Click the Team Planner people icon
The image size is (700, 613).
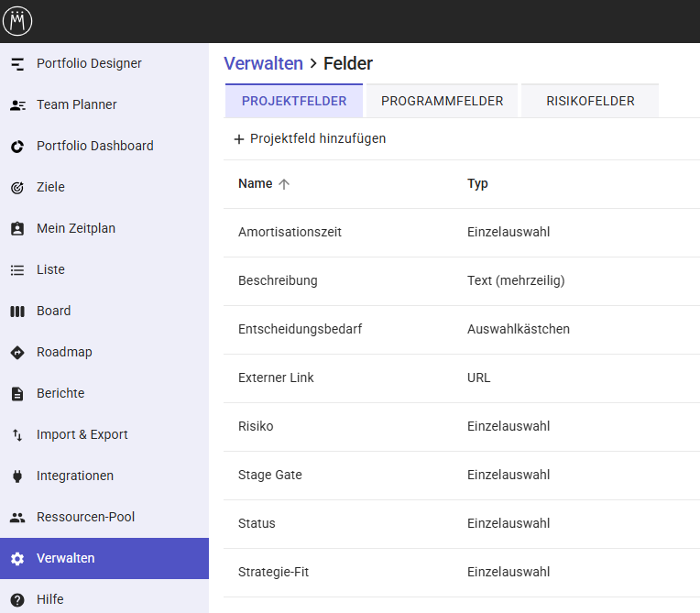click(x=17, y=105)
